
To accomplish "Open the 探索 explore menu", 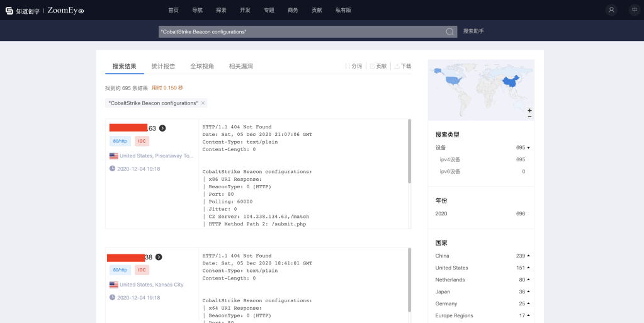I will click(x=221, y=10).
